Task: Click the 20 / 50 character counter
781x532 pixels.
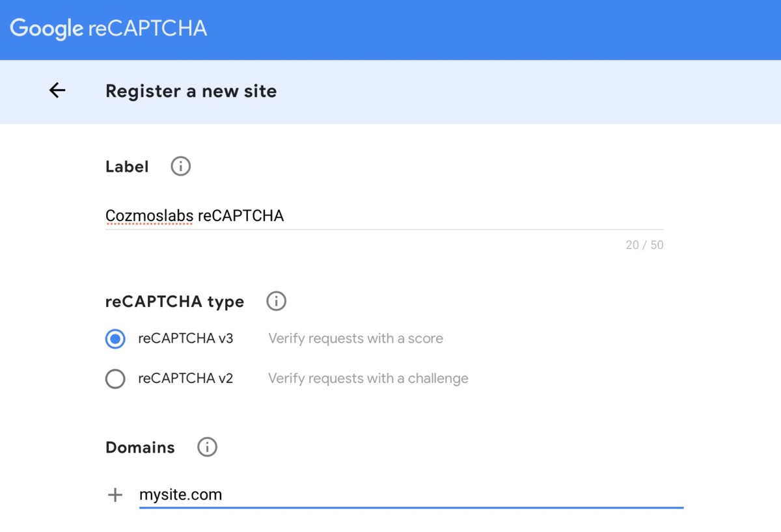Action: [x=644, y=245]
